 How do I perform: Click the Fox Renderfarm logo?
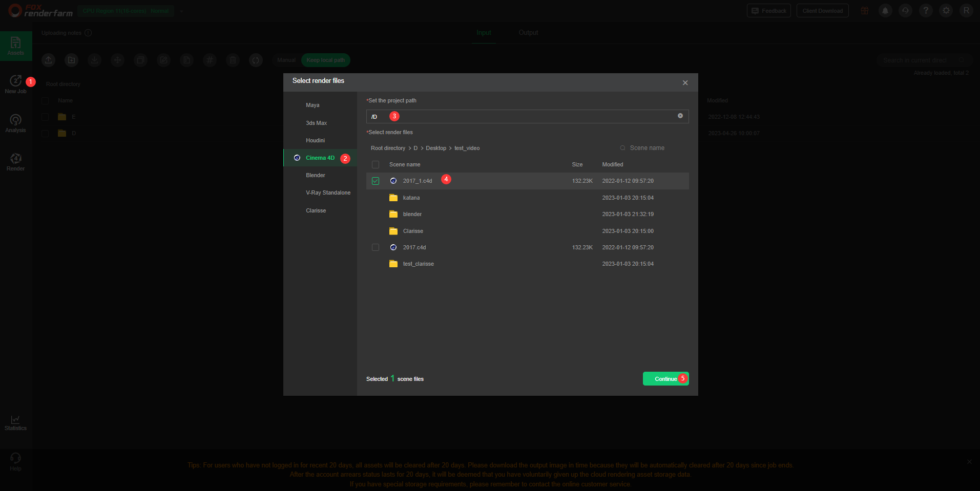coord(40,11)
